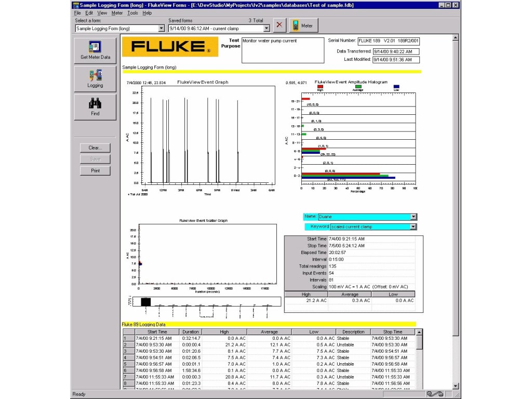This screenshot has height=399, width=532.
Task: Click the Description column header
Action: (x=353, y=332)
